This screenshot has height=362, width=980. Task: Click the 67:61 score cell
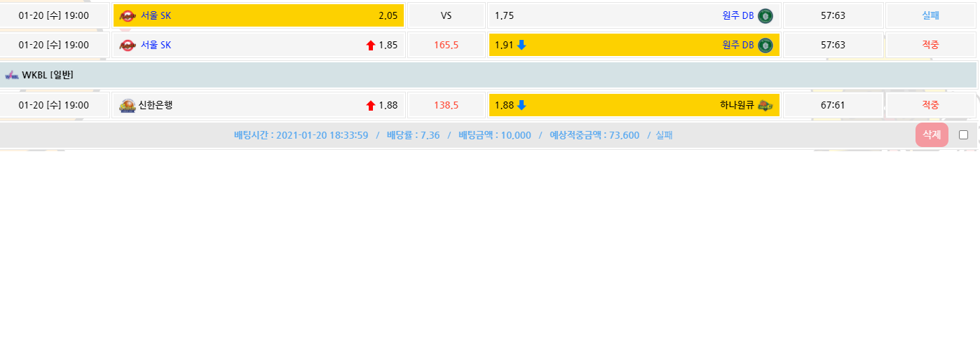pyautogui.click(x=833, y=106)
